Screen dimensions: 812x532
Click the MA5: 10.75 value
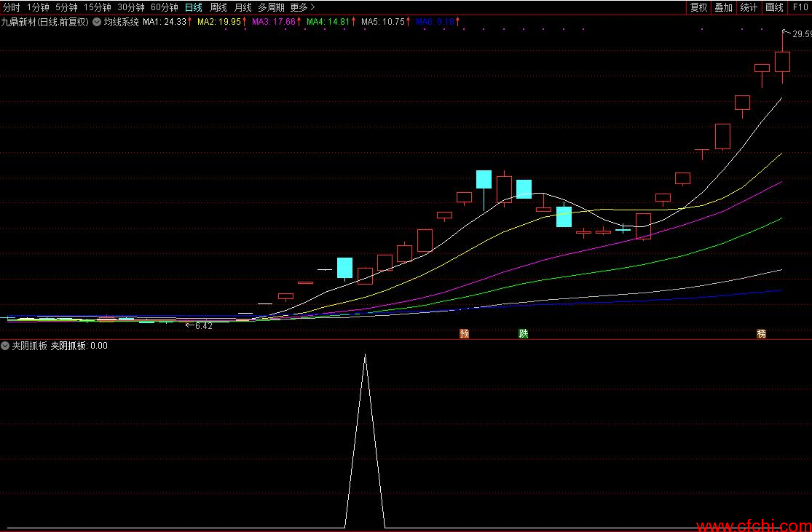(x=383, y=22)
